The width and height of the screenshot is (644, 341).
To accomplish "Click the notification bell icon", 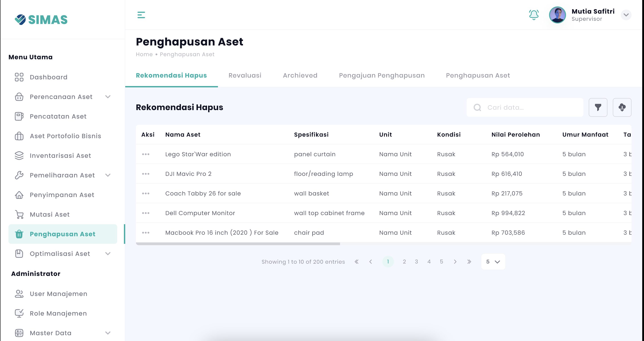I will pos(533,15).
